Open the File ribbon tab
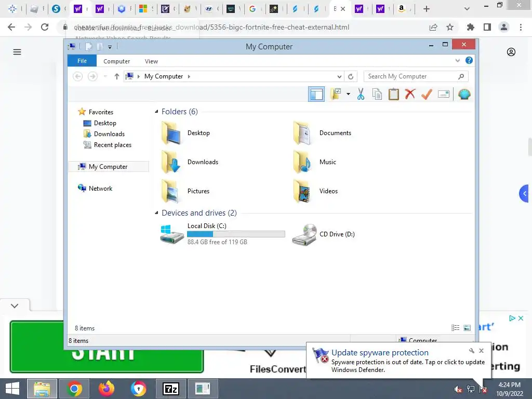The height and width of the screenshot is (399, 532). tap(82, 61)
